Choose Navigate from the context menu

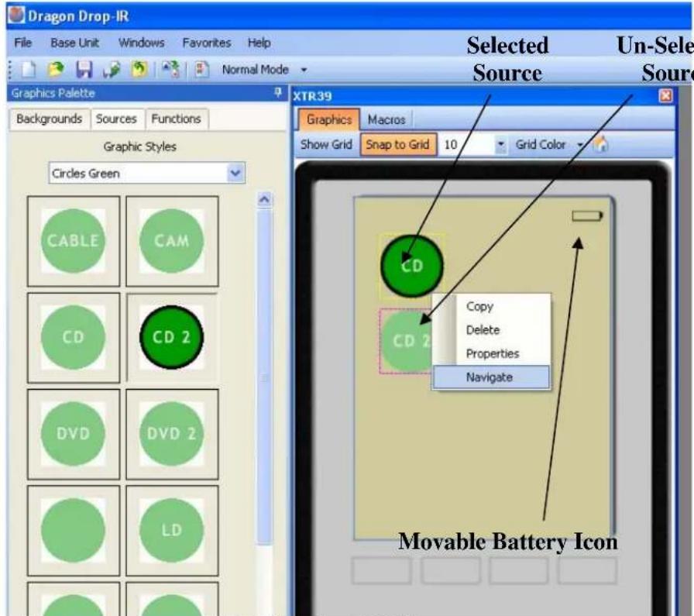pyautogui.click(x=491, y=377)
